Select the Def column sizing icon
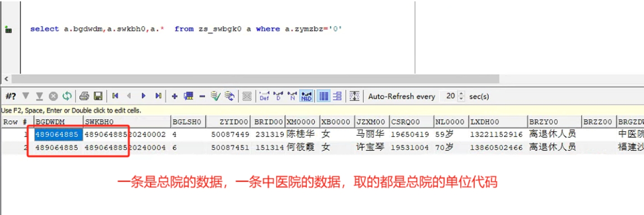The image size is (644, 215). pyautogui.click(x=264, y=96)
